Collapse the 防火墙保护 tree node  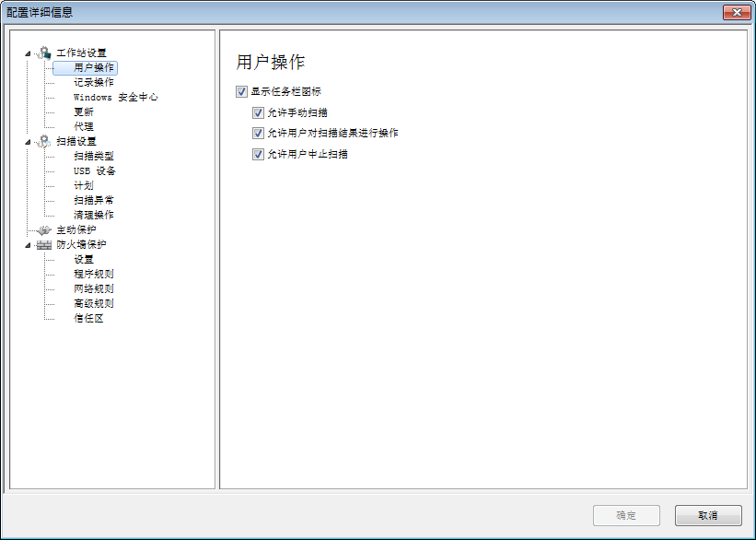coord(28,245)
